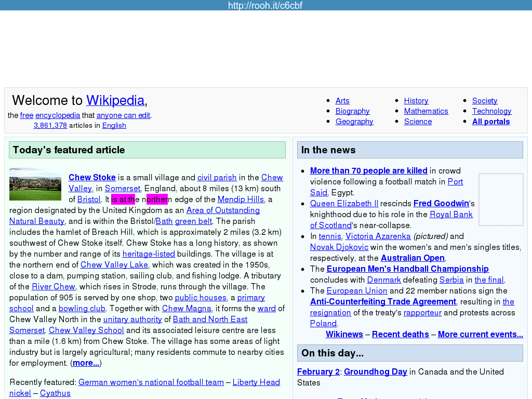
Task: Open the Mendip Hills link
Action: click(x=241, y=199)
